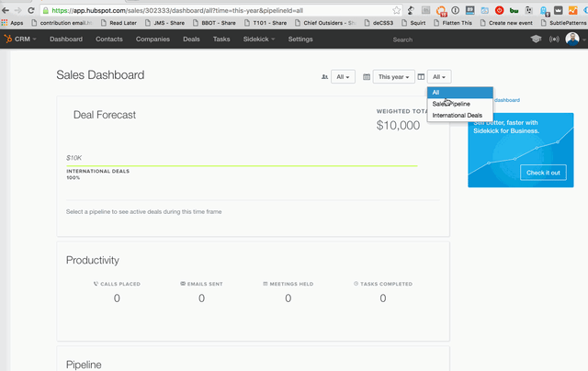Open the Flatten This bookmark
Image resolution: width=588 pixels, height=371 pixels.
point(453,23)
